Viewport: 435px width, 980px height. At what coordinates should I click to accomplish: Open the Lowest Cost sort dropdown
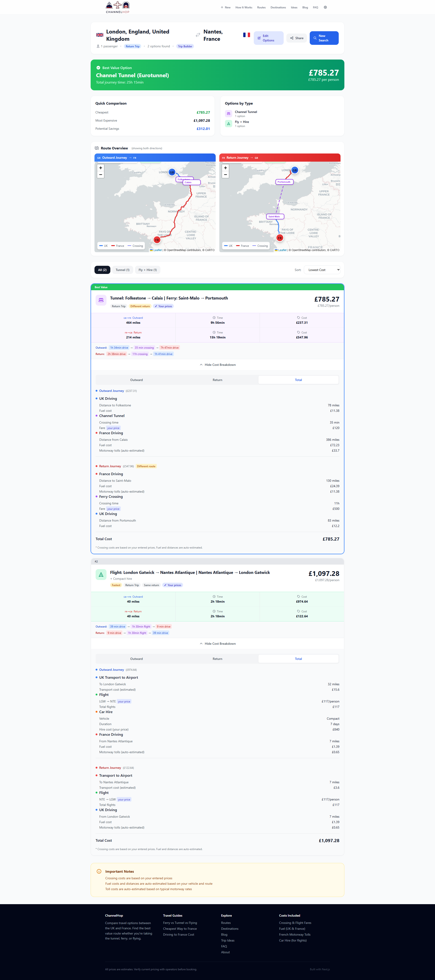coord(322,270)
